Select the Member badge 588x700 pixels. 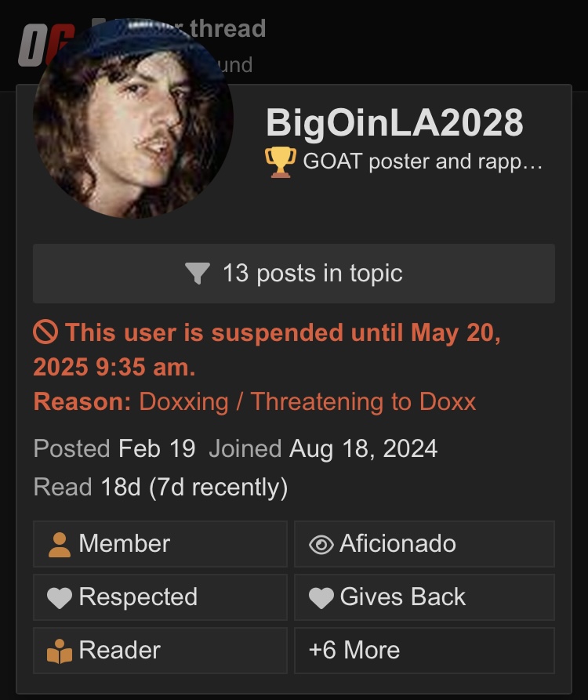coord(160,544)
